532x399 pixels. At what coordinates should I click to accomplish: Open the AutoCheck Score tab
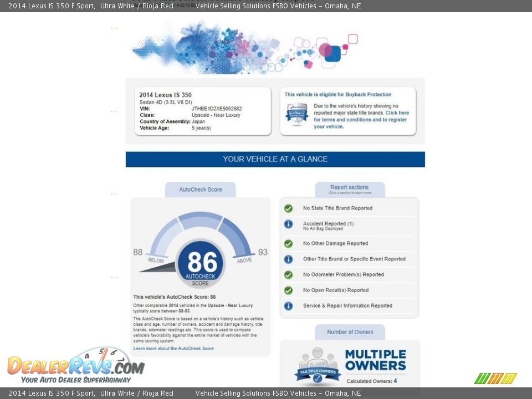(201, 190)
